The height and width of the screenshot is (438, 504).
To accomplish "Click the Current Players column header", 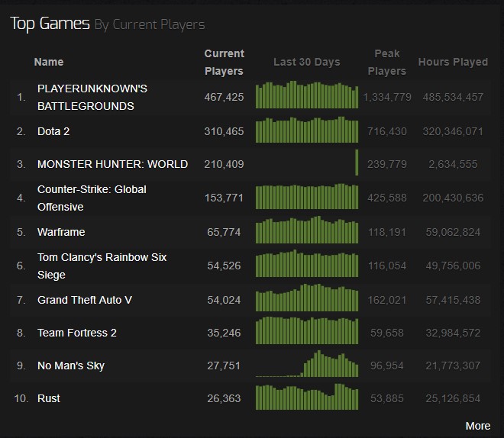I will point(224,62).
